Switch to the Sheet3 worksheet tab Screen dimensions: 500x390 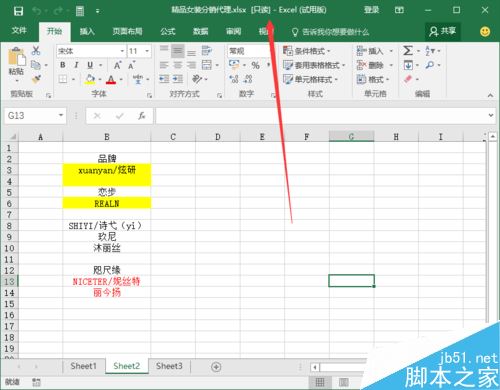click(169, 366)
